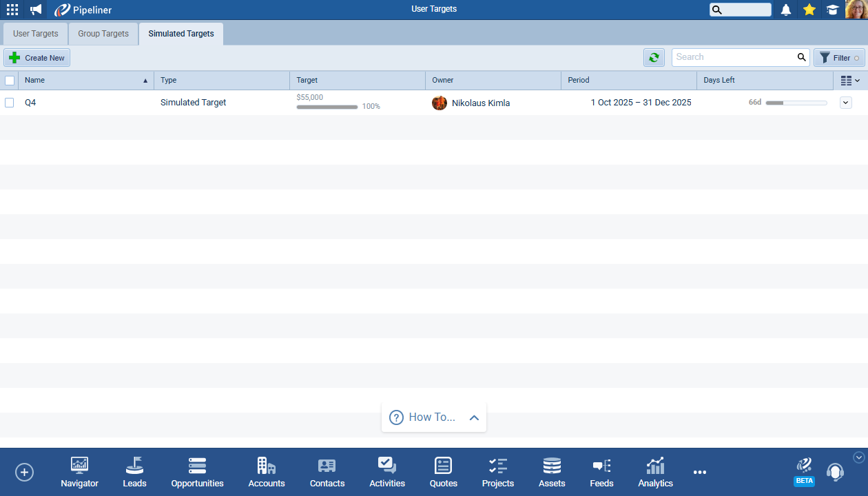Viewport: 868px width, 496px height.
Task: Switch to the Group Targets tab
Action: tap(103, 34)
